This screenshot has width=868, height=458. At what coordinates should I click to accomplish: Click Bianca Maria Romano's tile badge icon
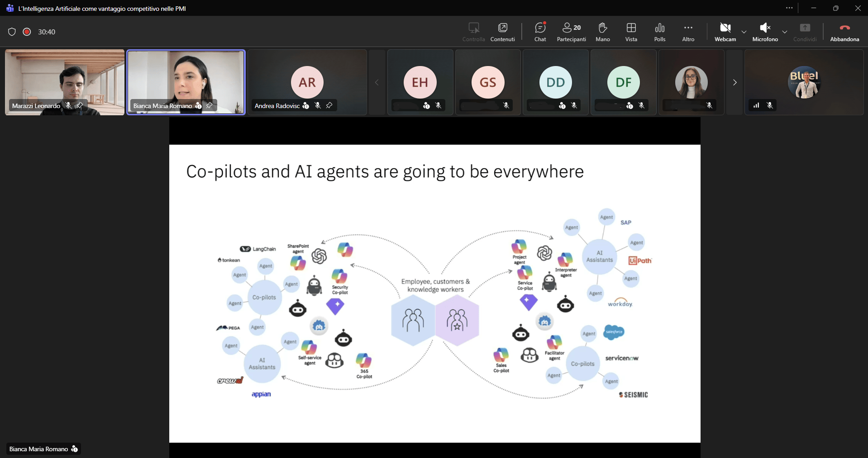tap(198, 106)
